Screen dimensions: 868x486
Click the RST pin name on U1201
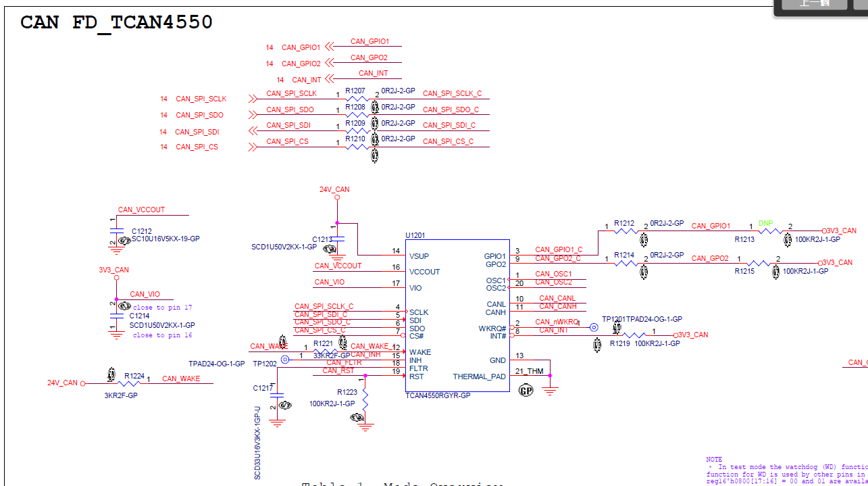tap(416, 376)
